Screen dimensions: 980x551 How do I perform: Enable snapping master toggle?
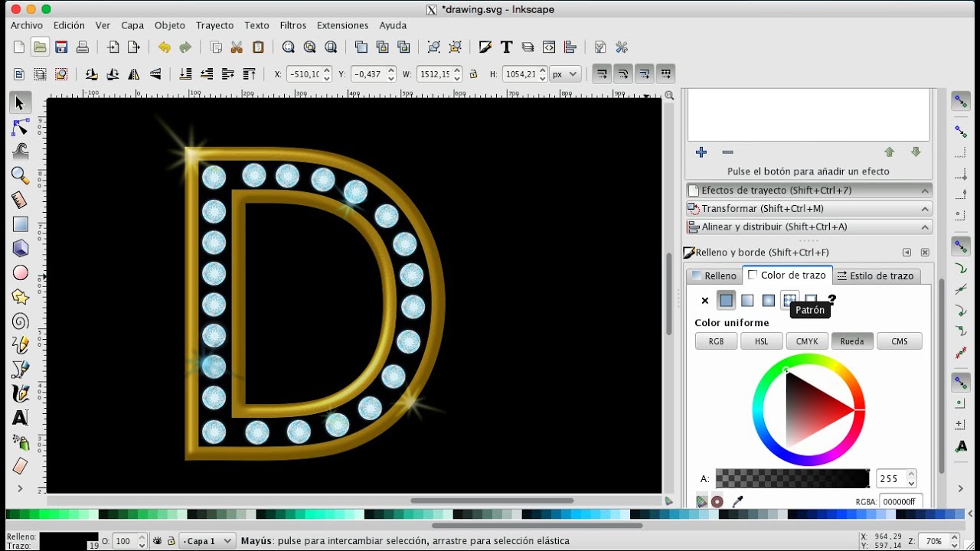click(x=961, y=101)
